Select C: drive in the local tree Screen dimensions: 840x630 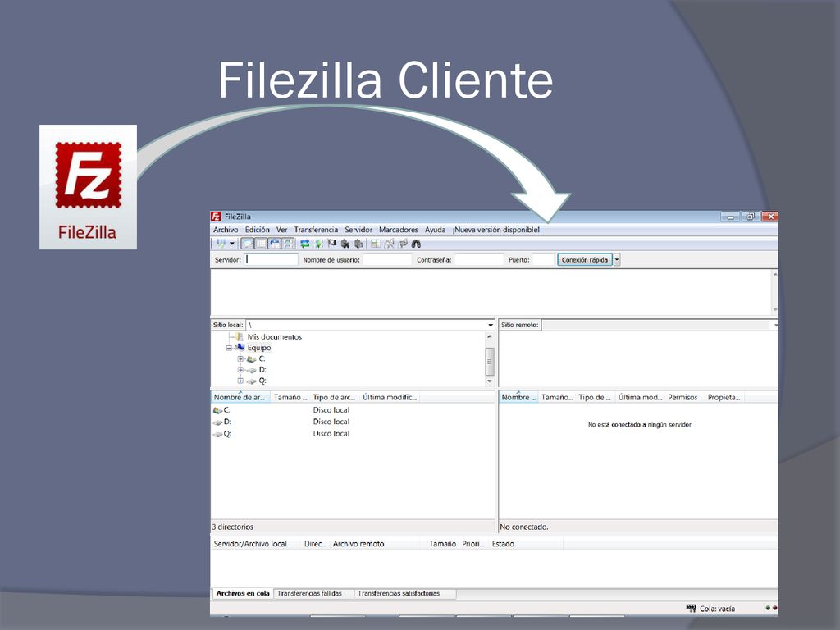tap(262, 359)
